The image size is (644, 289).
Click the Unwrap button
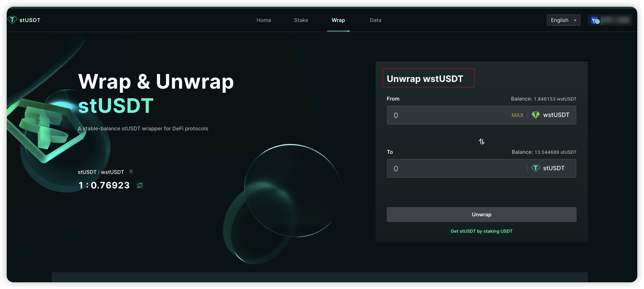click(x=481, y=215)
